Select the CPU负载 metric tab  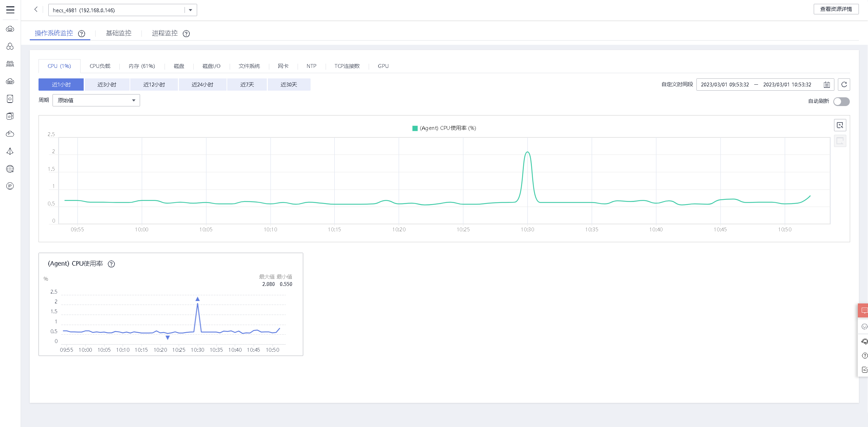[x=100, y=66]
